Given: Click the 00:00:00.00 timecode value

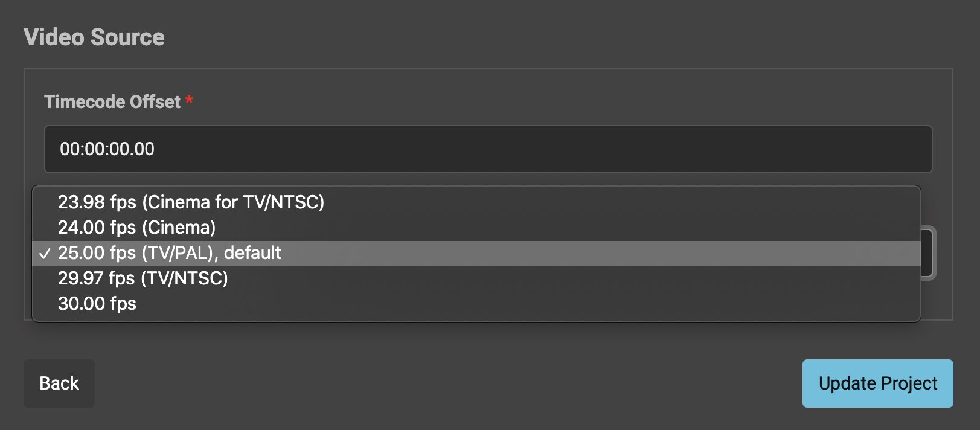Looking at the screenshot, I should (x=107, y=149).
